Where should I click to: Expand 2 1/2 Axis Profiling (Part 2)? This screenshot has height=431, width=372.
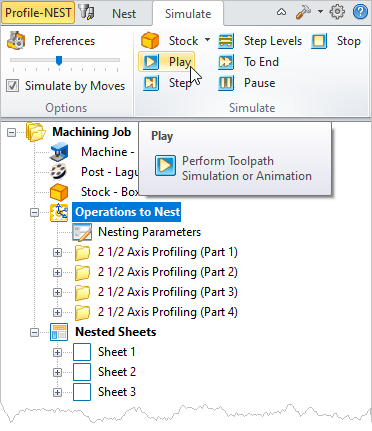tap(57, 272)
